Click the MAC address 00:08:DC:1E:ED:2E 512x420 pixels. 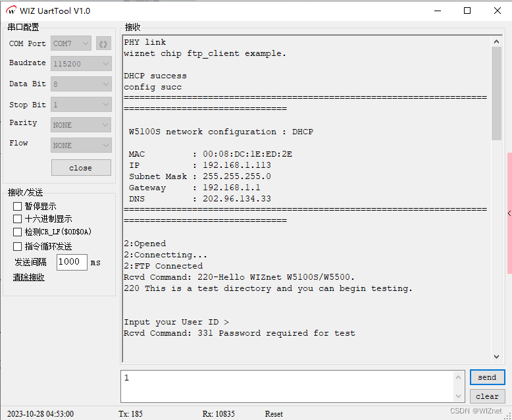tap(247, 154)
